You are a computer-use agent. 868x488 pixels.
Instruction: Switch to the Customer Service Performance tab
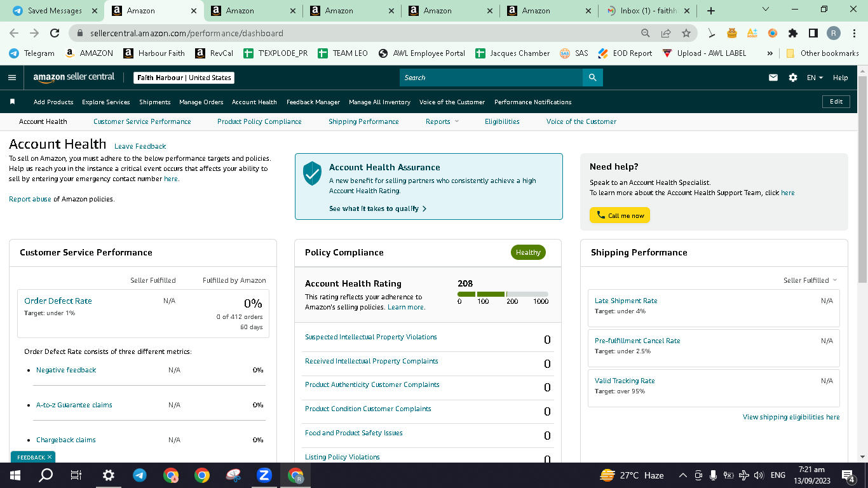pos(142,121)
